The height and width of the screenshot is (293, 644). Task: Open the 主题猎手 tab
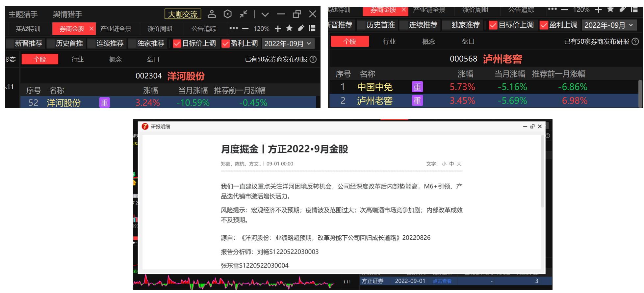(23, 14)
